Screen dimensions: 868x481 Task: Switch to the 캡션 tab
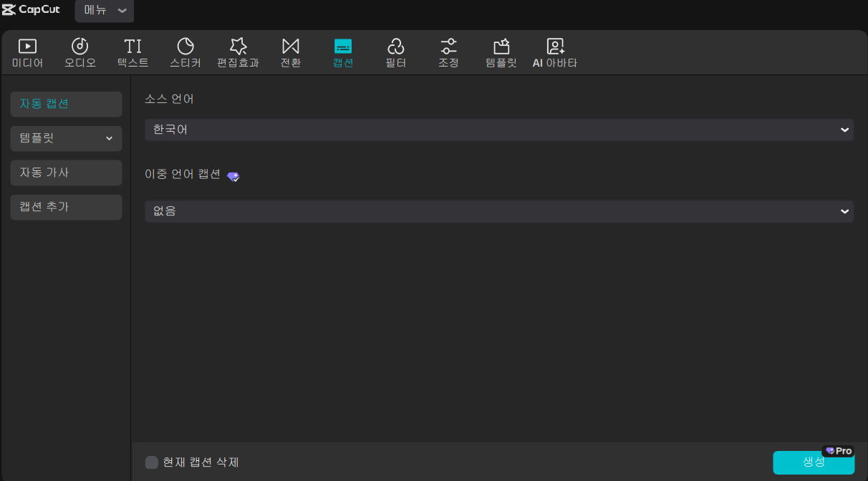pos(342,52)
